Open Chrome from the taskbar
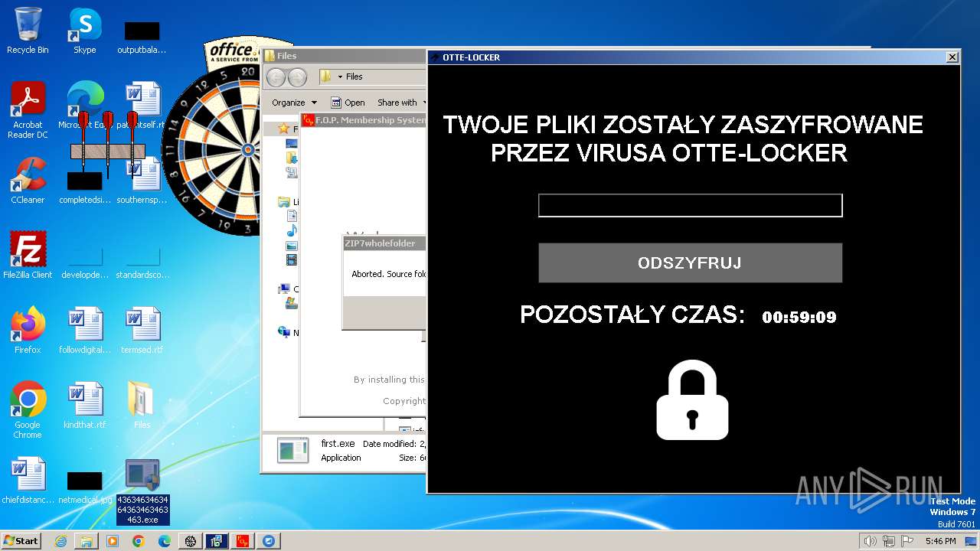This screenshot has width=980, height=551. (139, 541)
